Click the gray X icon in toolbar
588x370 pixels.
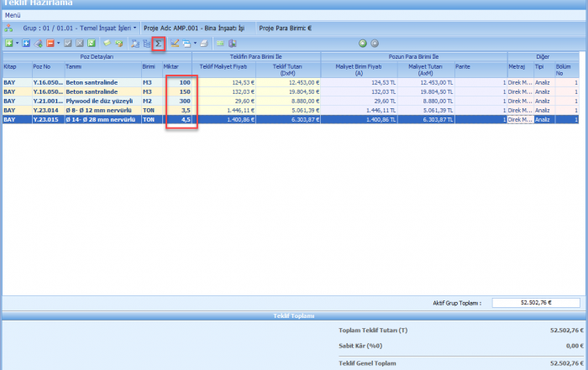80,43
